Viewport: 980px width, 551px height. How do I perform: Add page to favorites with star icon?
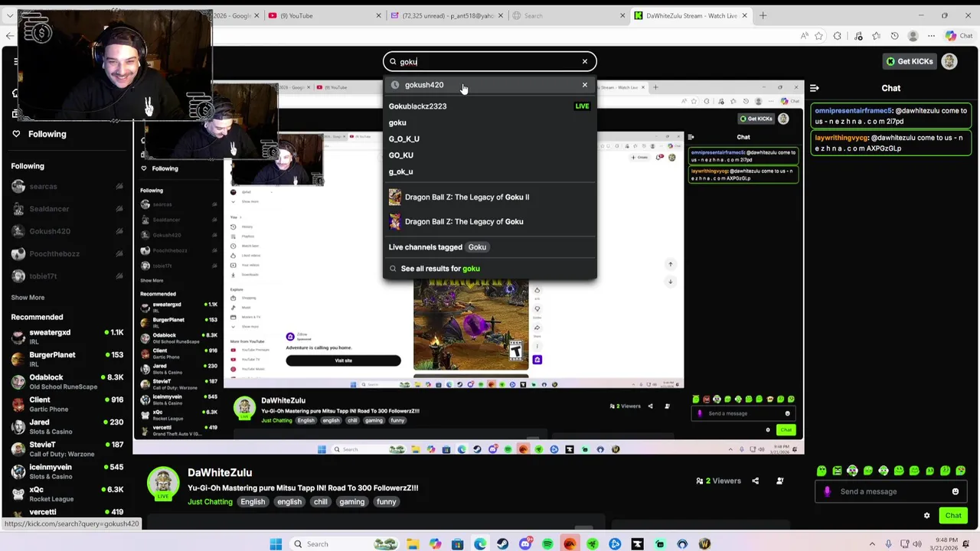click(819, 36)
